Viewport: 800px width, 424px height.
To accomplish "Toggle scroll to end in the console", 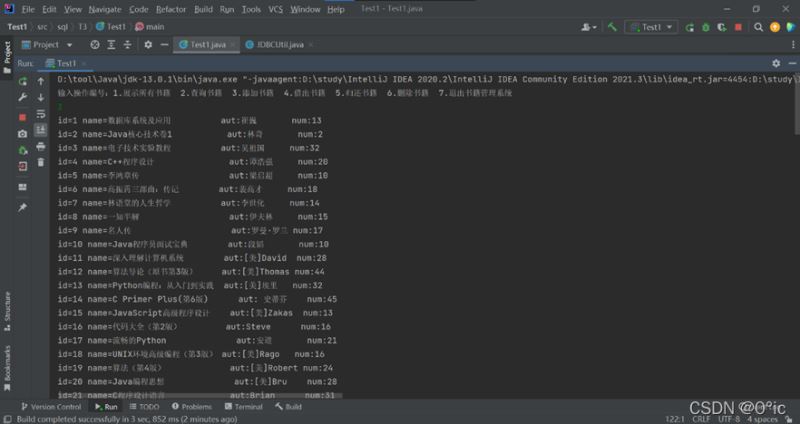I will coord(41,129).
